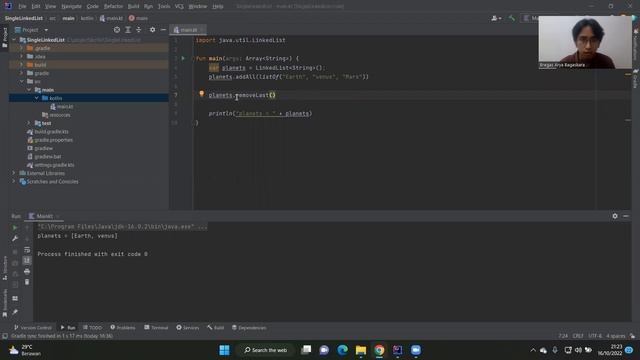Open the VCS menu
Viewport: 640px width, 360px height.
[179, 6]
